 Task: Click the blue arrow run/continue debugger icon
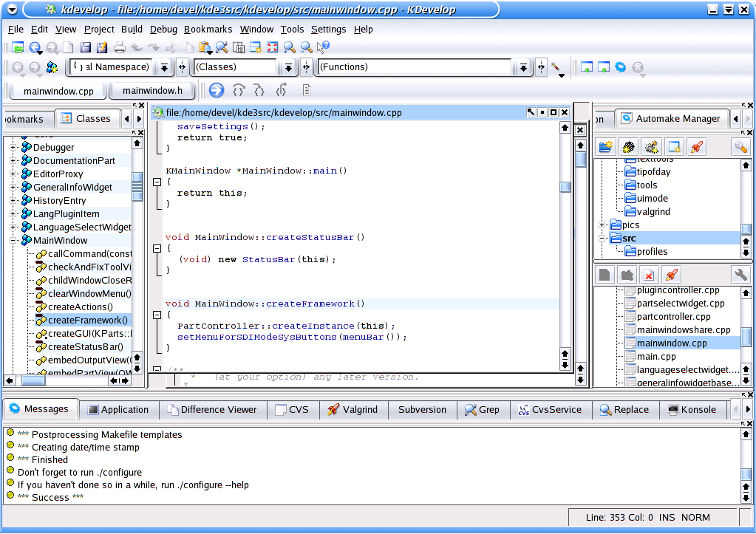pyautogui.click(x=216, y=91)
